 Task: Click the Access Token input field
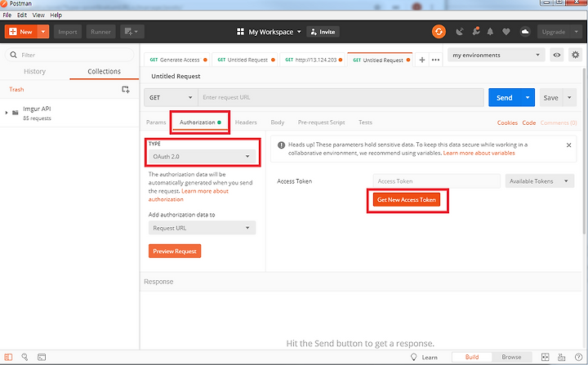436,181
